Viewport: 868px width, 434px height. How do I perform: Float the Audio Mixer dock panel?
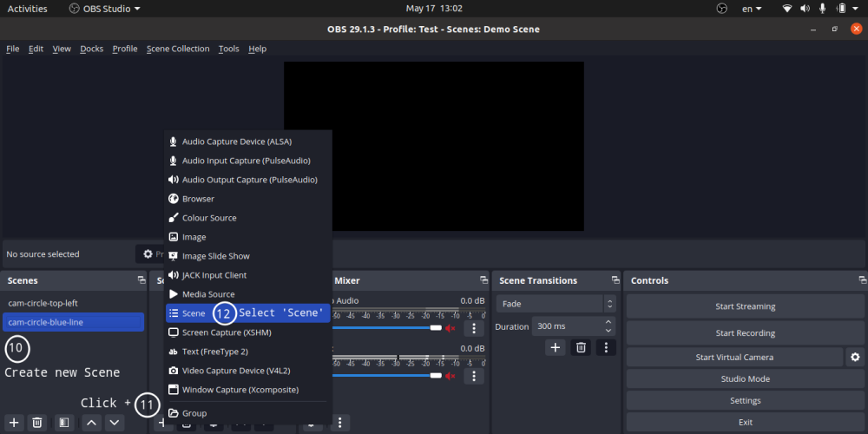(x=483, y=280)
